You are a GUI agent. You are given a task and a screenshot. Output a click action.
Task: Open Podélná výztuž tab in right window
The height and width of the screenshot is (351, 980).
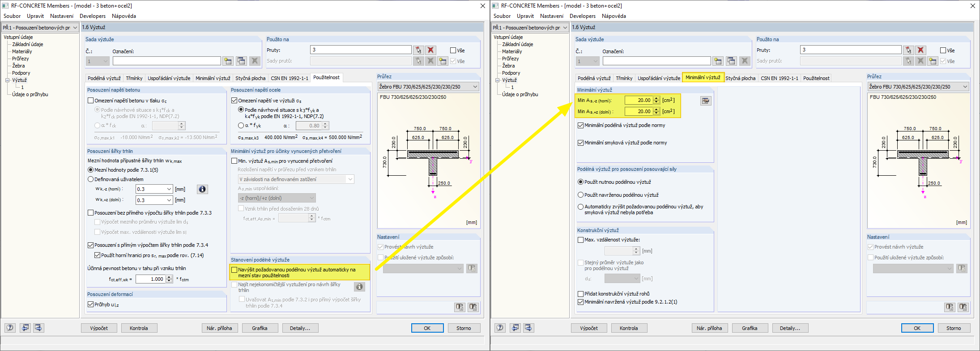point(594,78)
